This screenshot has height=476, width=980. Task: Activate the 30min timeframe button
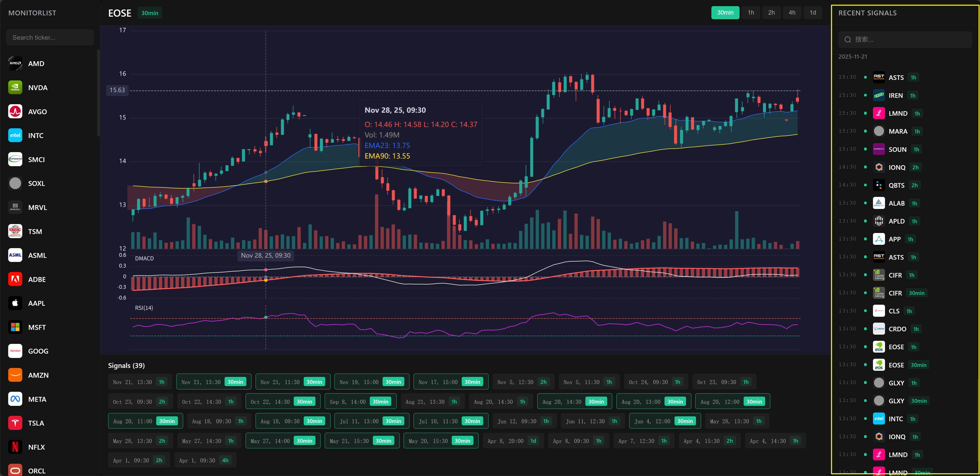coord(725,13)
